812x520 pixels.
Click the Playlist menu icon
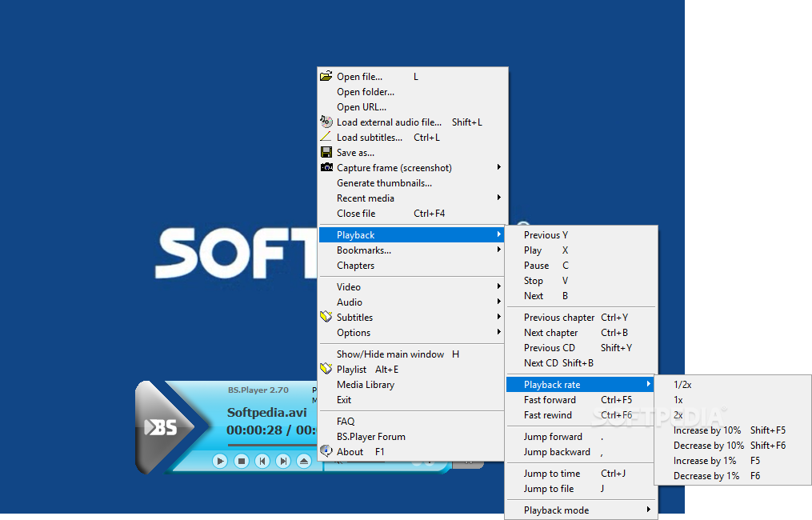(326, 369)
